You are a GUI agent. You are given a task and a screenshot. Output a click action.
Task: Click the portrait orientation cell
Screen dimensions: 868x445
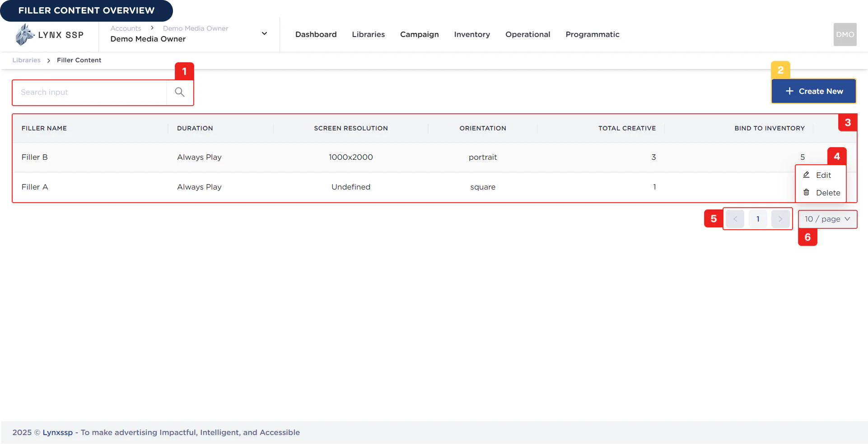point(482,157)
